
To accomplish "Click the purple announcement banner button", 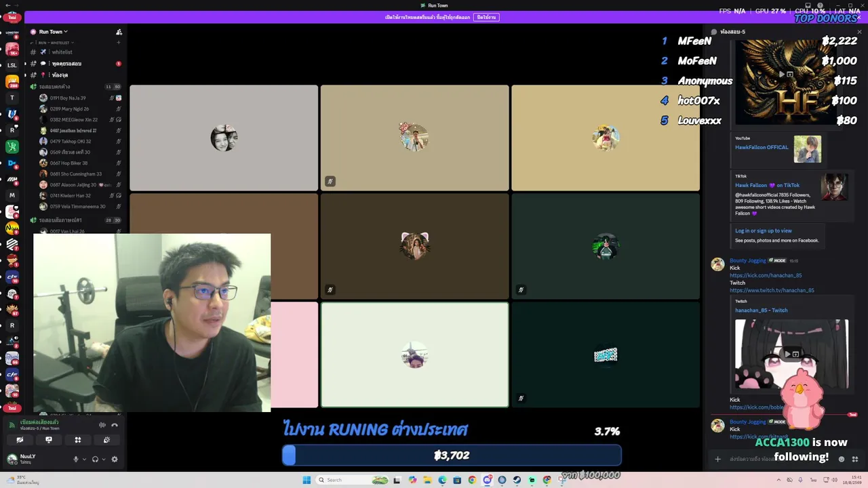I will click(x=486, y=17).
